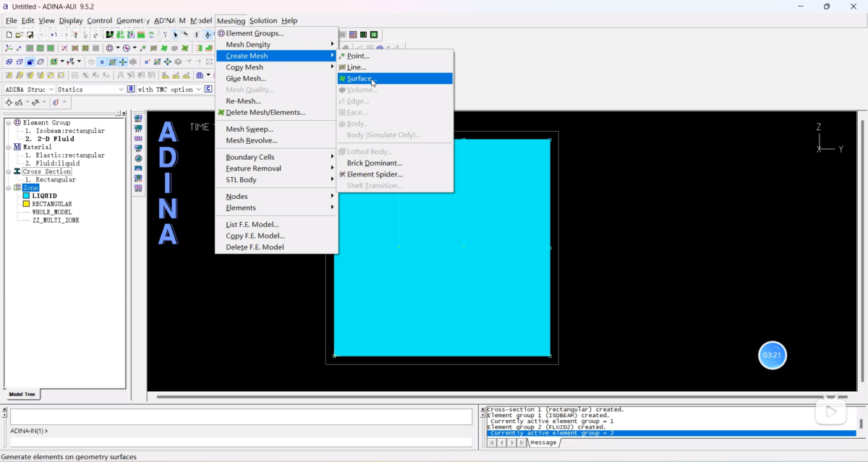Click the RECTANGULAR yellow color swatch
The width and height of the screenshot is (868, 462).
click(x=26, y=204)
